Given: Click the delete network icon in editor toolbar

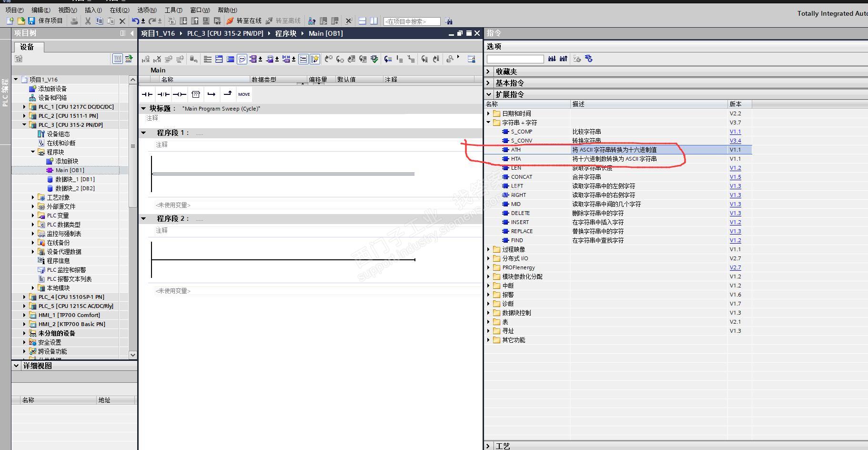Looking at the screenshot, I should click(x=157, y=59).
